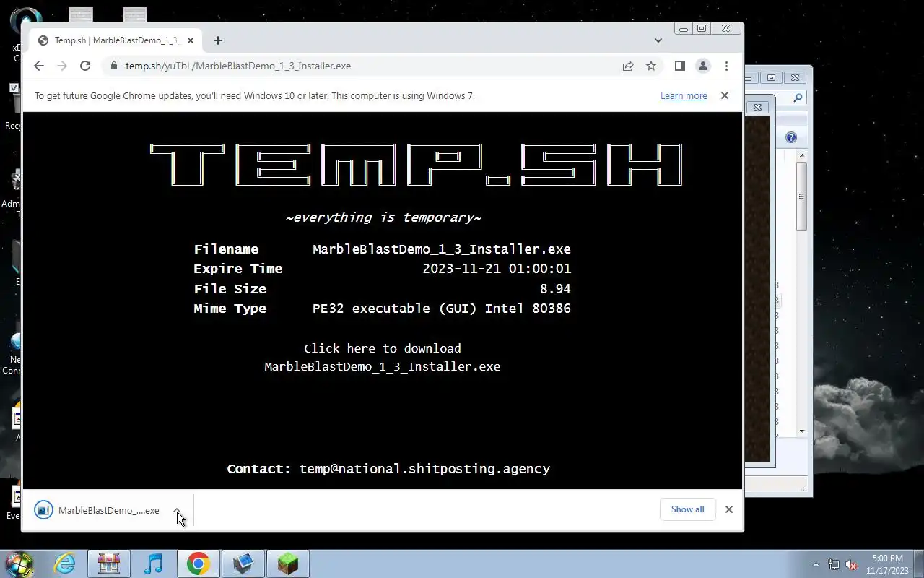Click the scrollbar thumb in background window
Viewport: 924px width, 578px height.
pyautogui.click(x=801, y=197)
